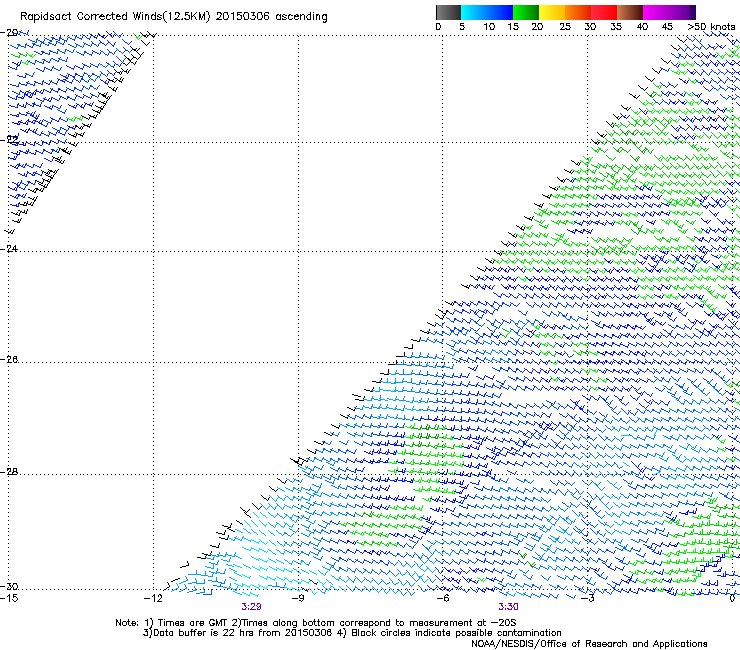
Task: Click the magenta 40–45 knots legend swatch
Action: point(656,12)
